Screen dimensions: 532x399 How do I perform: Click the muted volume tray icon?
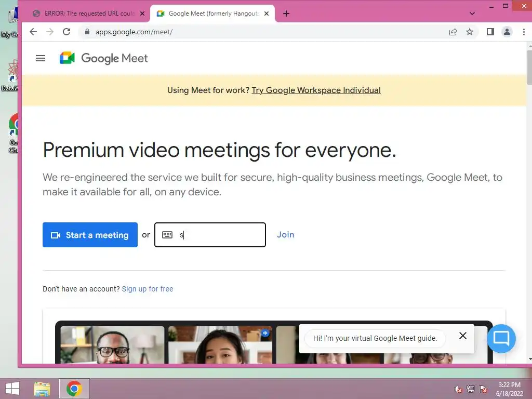(x=458, y=389)
